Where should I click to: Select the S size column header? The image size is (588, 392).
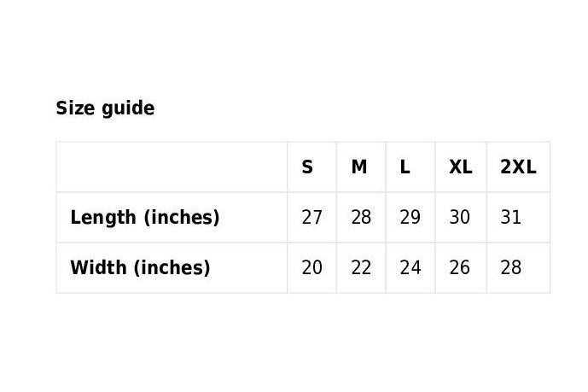pyautogui.click(x=307, y=167)
